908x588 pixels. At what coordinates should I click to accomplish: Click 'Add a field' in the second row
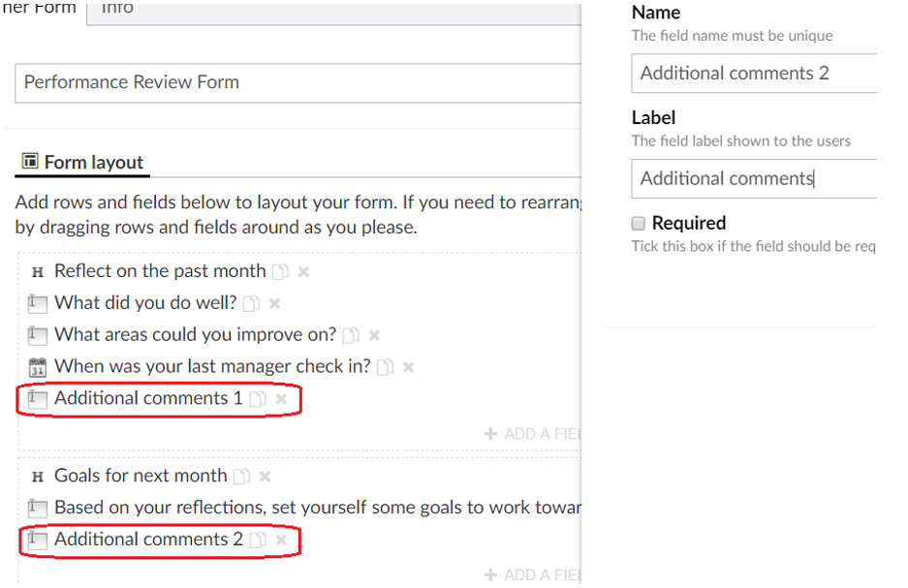point(533,575)
